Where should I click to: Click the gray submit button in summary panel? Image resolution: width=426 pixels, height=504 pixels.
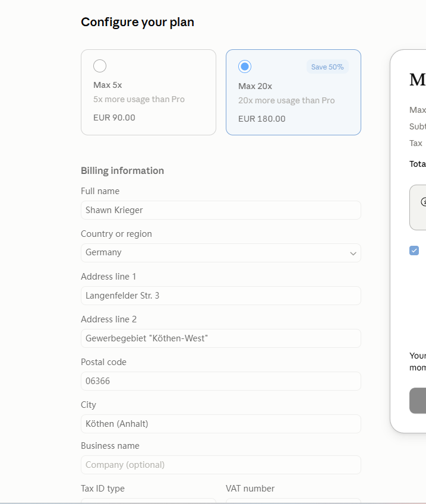point(418,401)
